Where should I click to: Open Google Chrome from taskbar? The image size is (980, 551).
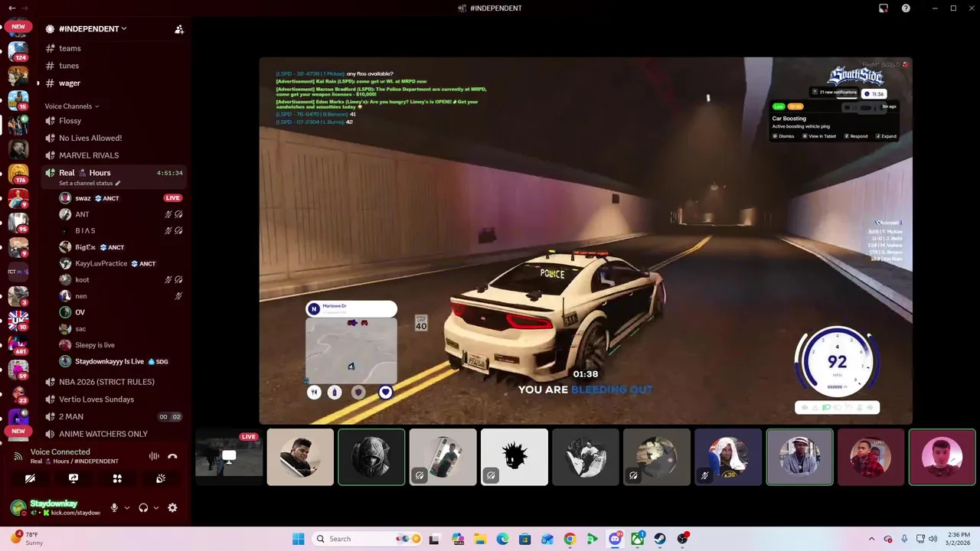tap(570, 539)
